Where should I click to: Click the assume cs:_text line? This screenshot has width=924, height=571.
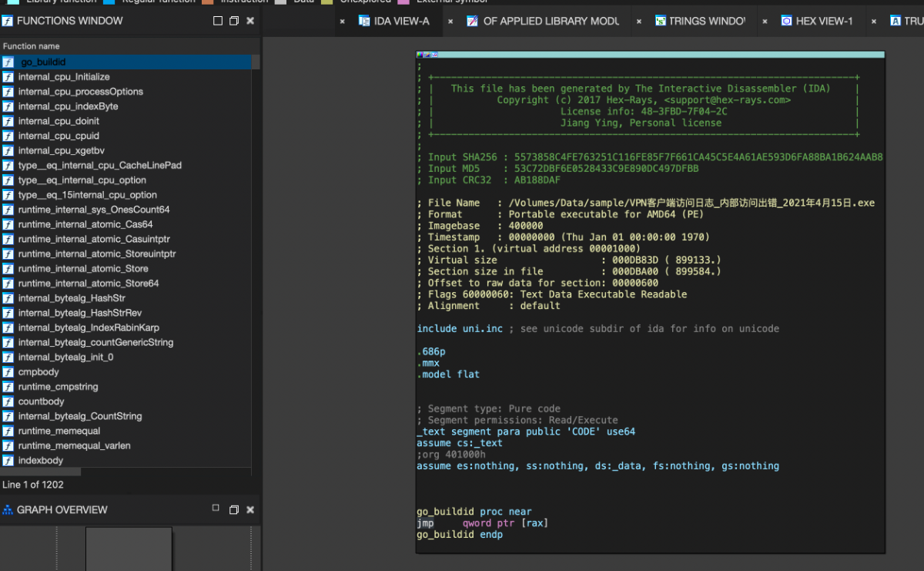click(460, 443)
